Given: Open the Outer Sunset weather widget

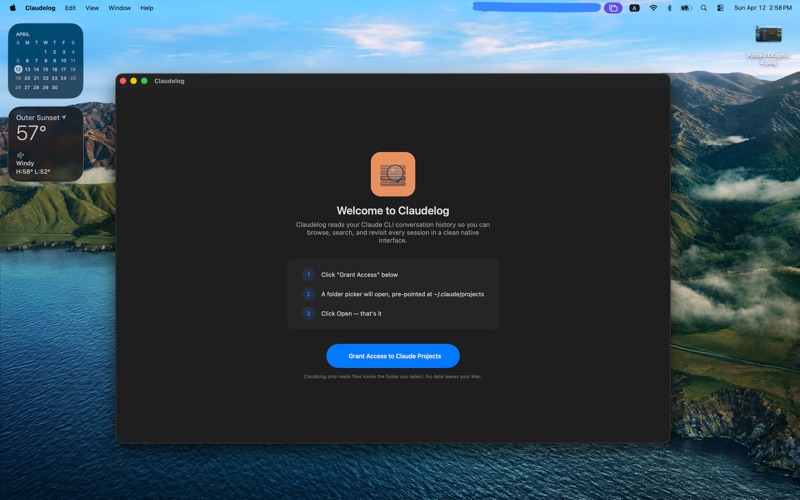Looking at the screenshot, I should pyautogui.click(x=45, y=144).
